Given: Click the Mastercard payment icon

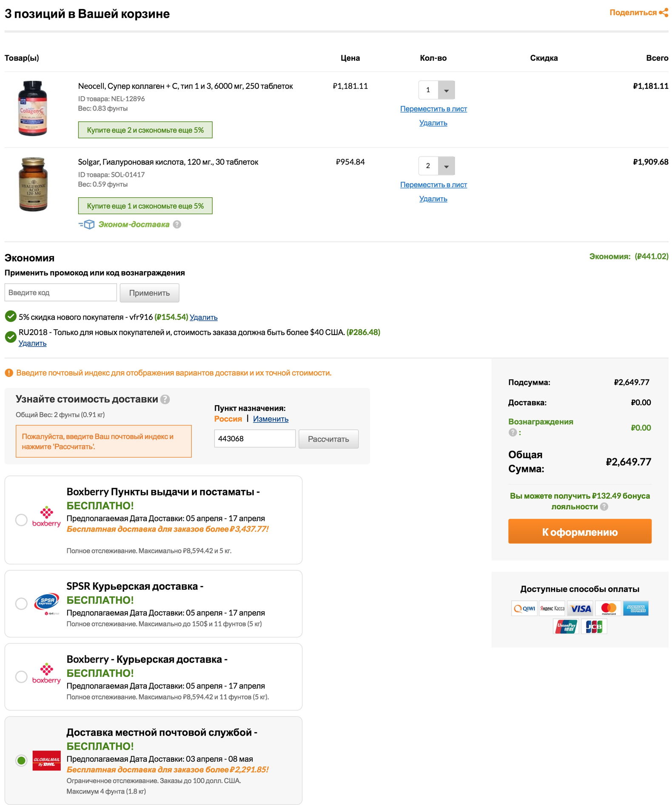Looking at the screenshot, I should (x=608, y=609).
